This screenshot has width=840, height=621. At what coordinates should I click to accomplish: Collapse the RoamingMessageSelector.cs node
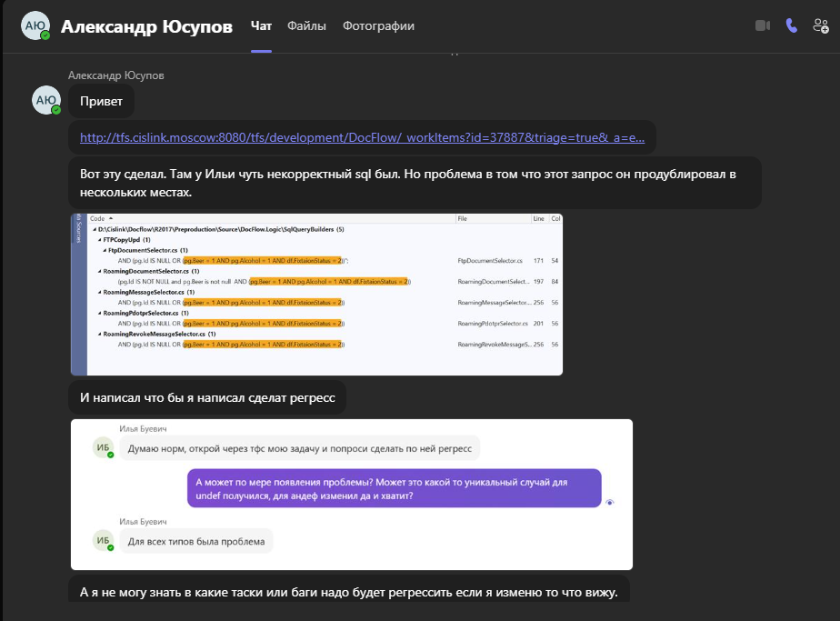(x=100, y=292)
